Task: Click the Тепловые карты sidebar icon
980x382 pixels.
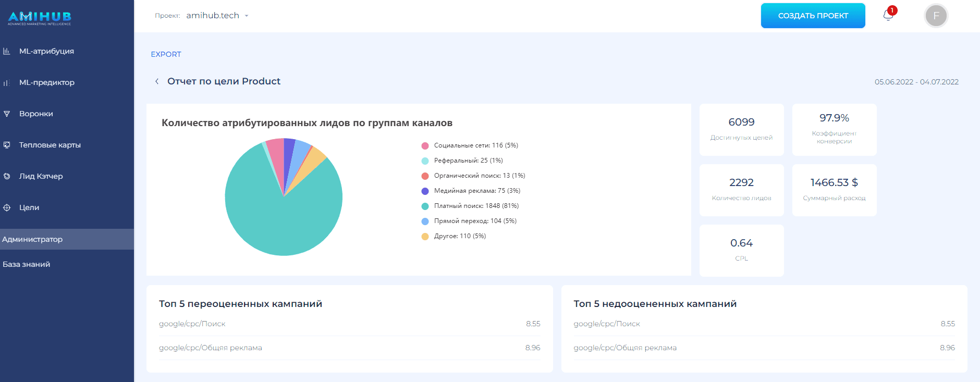Action: (7, 145)
